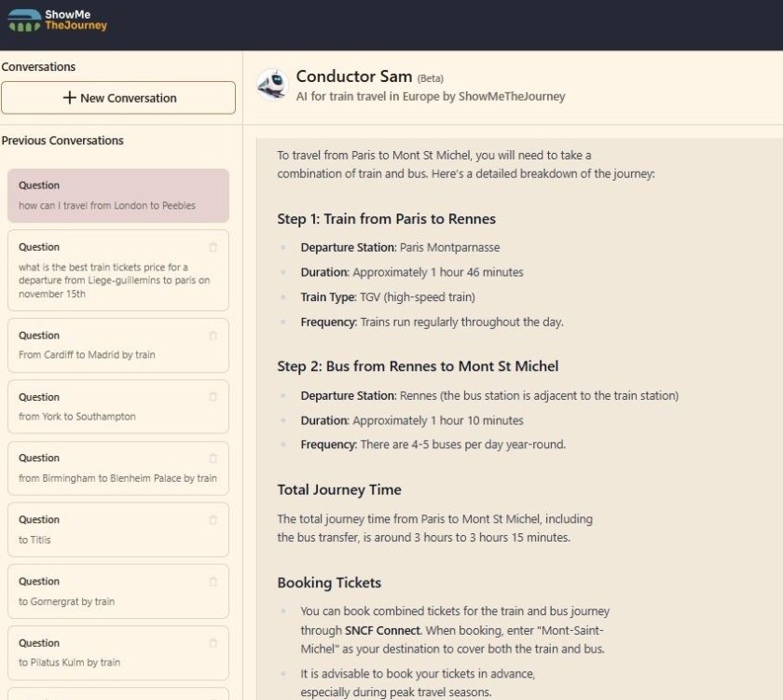783x700 pixels.
Task: Open the 'to Gornergrat by train' conversation
Action: click(x=118, y=592)
